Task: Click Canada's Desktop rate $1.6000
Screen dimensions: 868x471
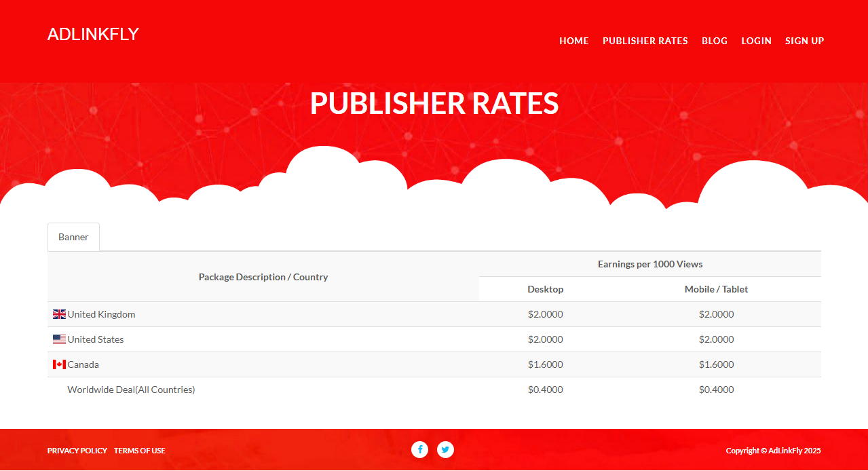Action: [546, 364]
